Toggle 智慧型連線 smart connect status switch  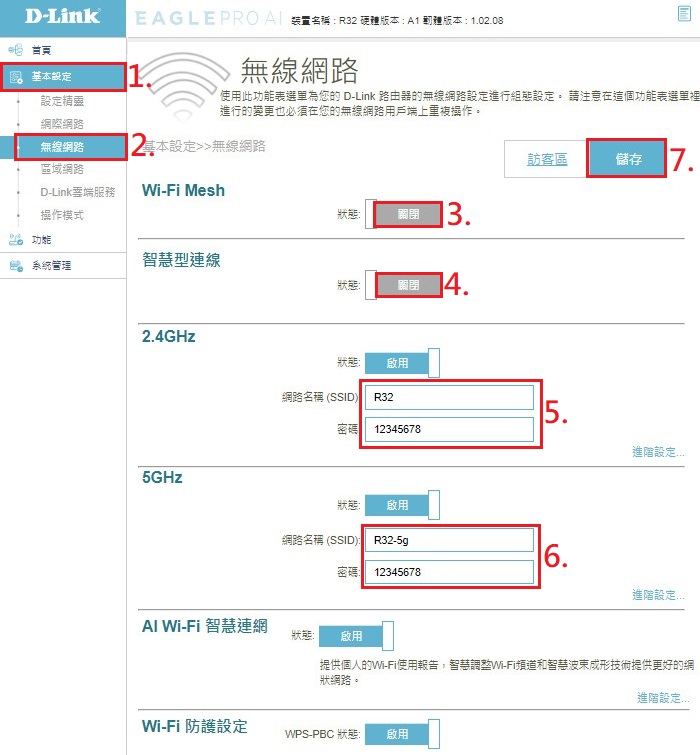pyautogui.click(x=403, y=285)
